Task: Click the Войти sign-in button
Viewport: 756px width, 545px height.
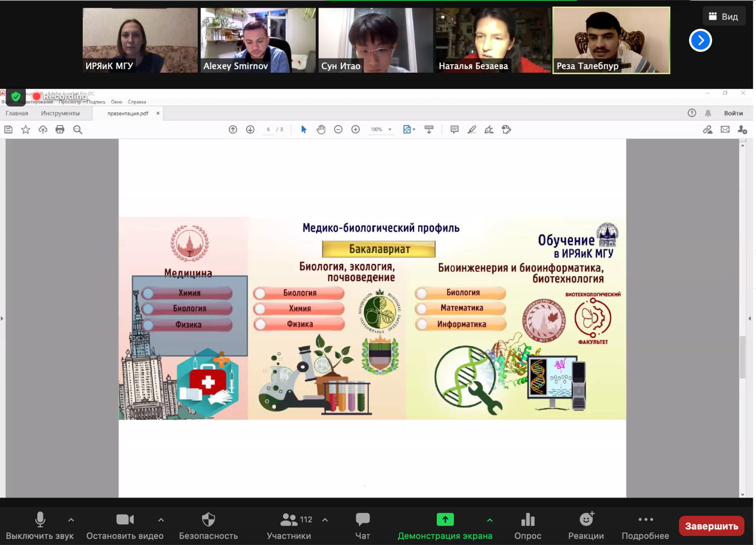Action: click(733, 113)
